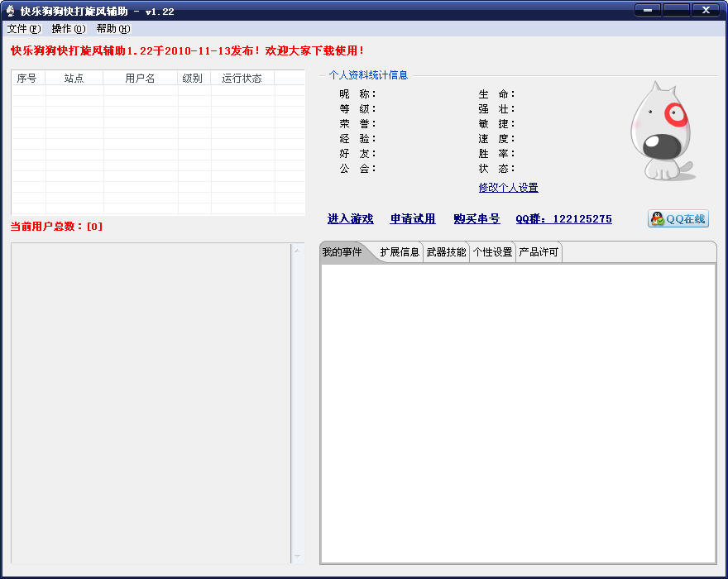Click the 敏 捷 label
This screenshot has width=728, height=579.
(497, 124)
